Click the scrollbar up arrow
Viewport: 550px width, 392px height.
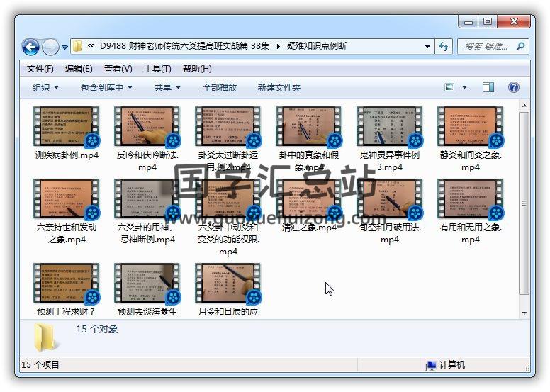tap(524, 106)
